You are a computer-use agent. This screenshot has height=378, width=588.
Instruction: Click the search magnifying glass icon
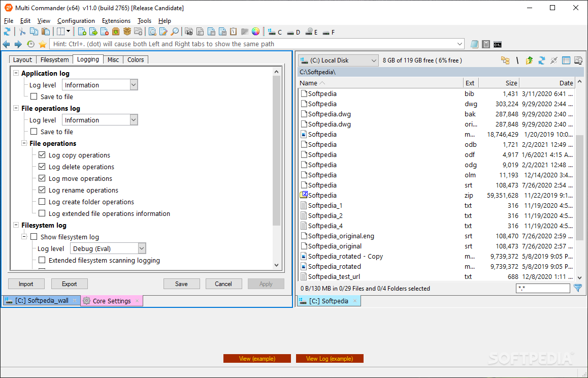coord(174,32)
